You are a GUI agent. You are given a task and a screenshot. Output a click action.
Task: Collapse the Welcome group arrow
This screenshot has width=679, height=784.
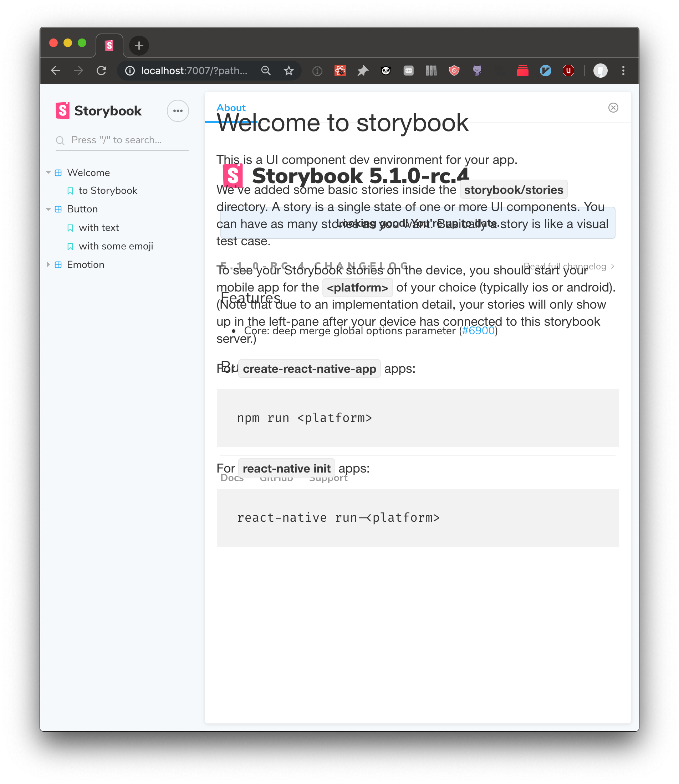(x=48, y=172)
